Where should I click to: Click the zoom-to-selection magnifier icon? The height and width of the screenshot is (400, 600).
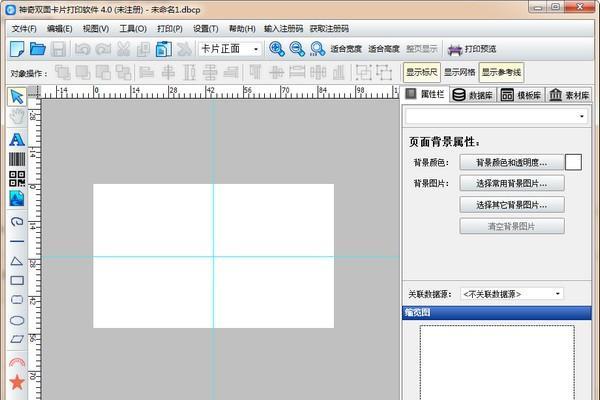[318, 49]
